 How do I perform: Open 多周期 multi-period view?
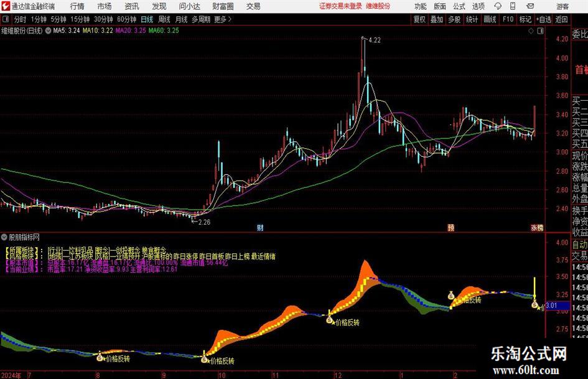(201, 19)
